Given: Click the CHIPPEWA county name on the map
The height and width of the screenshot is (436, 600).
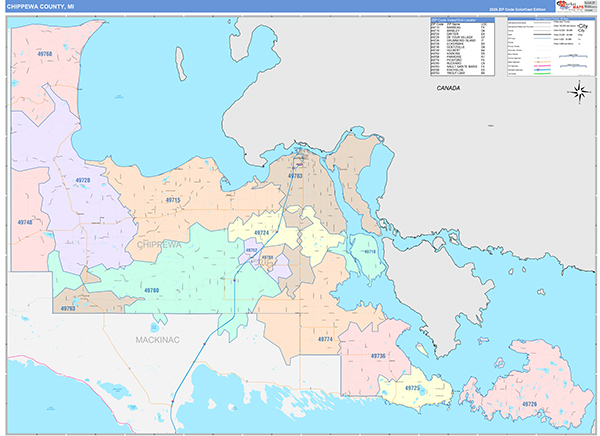Looking at the screenshot, I should tap(159, 245).
